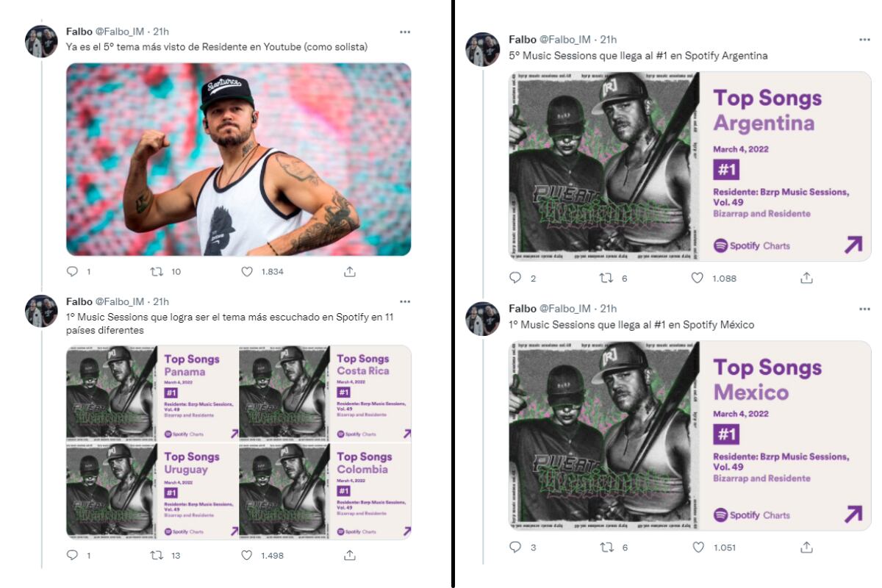View the Top Songs Colombia image
The height and width of the screenshot is (588, 882).
coord(325,491)
